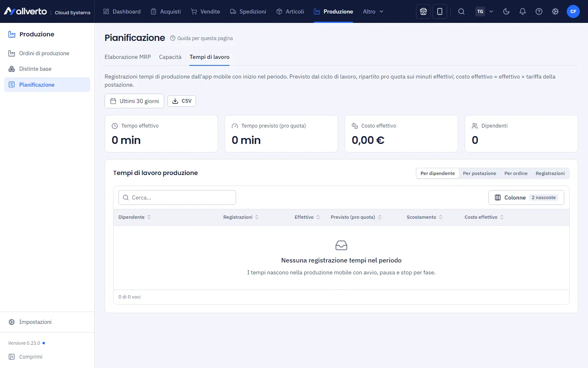The height and width of the screenshot is (368, 588).
Task: Open Distinte base in sidebar
Action: pos(47,69)
